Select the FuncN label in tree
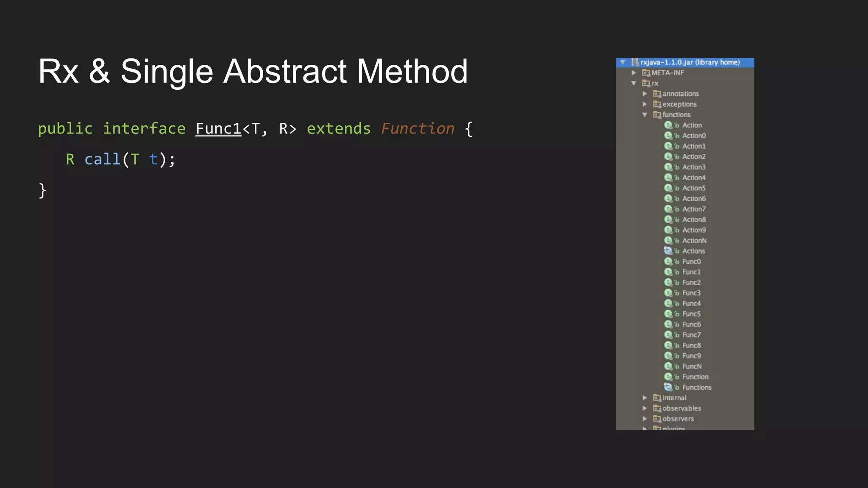Viewport: 868px width, 488px height. 692,366
